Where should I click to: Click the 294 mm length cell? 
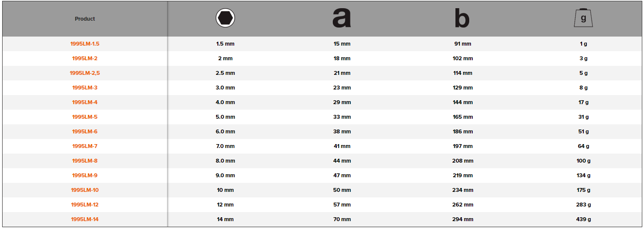click(463, 219)
